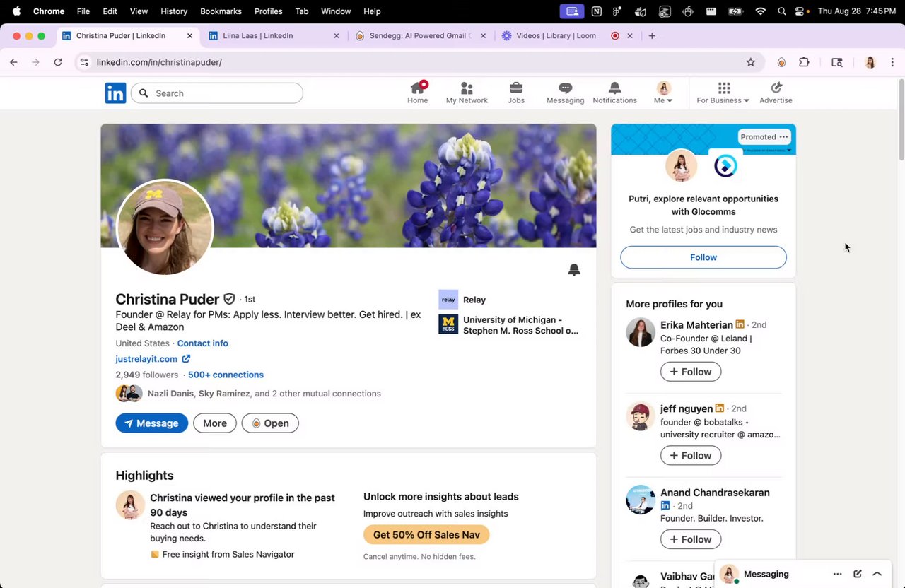Click the browser address bar URL
Image resolution: width=905 pixels, height=588 pixels.
(159, 62)
